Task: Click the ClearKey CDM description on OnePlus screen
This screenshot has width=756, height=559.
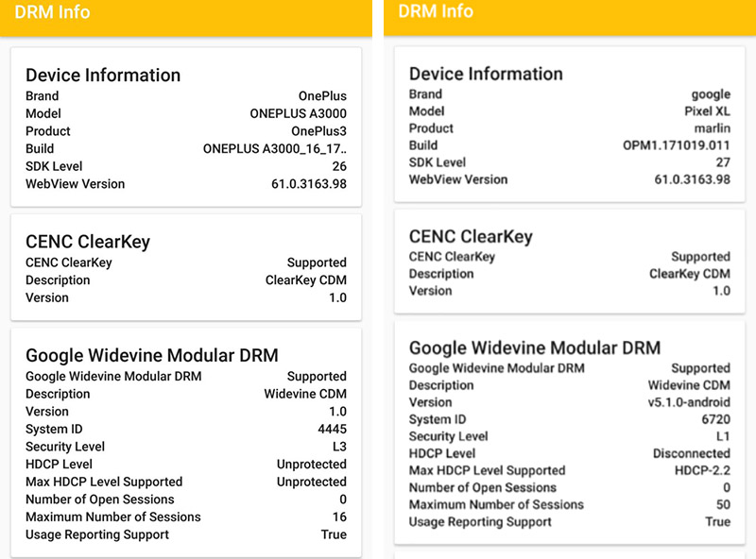Action: (305, 280)
